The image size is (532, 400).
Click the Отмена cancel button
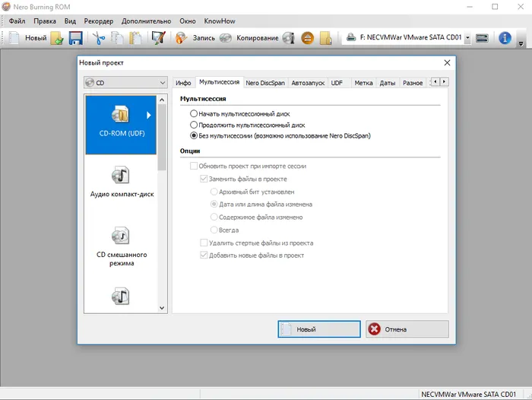tap(407, 329)
